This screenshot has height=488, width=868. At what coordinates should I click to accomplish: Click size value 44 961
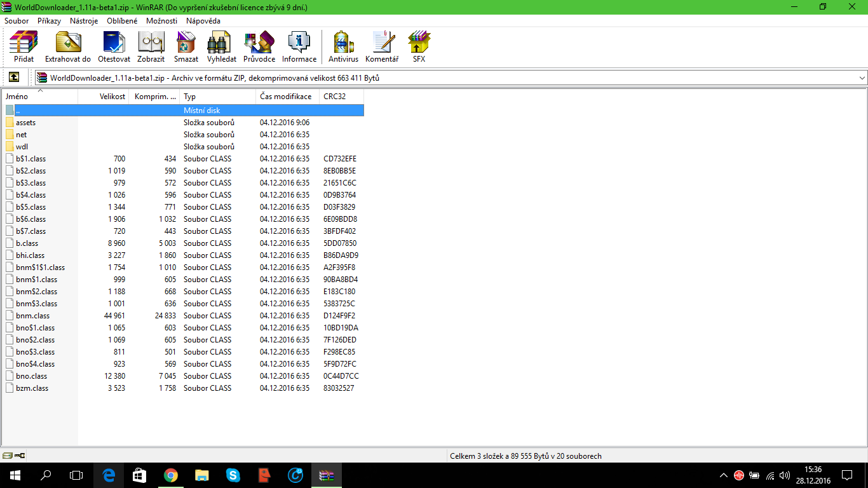pyautogui.click(x=114, y=316)
